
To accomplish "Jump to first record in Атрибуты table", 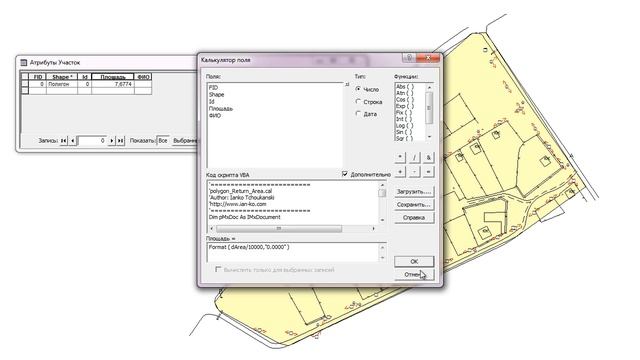I will [63, 140].
